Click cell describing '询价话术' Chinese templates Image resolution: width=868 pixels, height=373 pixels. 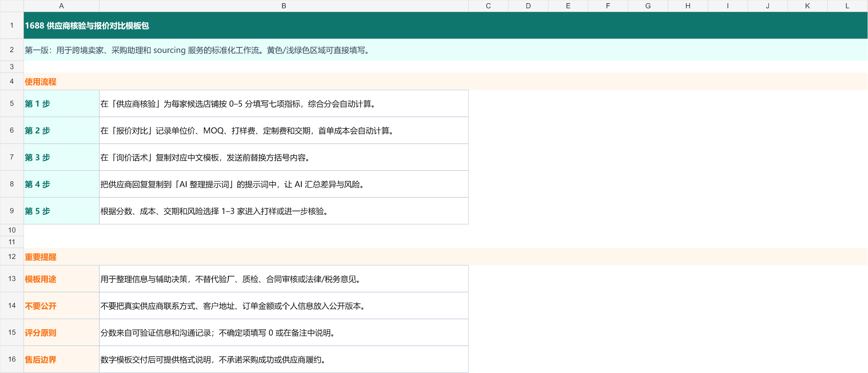click(284, 157)
